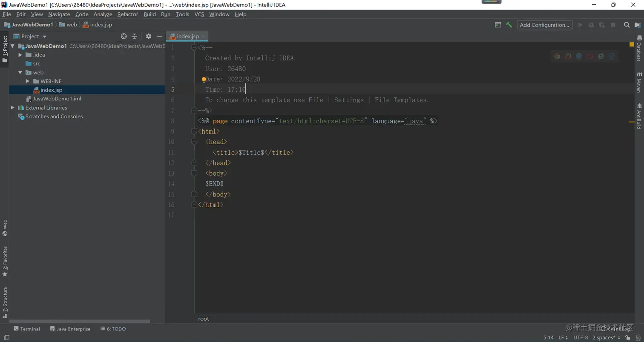Image resolution: width=644 pixels, height=342 pixels.
Task: Close the index.jsp editor tab
Action: (x=203, y=36)
